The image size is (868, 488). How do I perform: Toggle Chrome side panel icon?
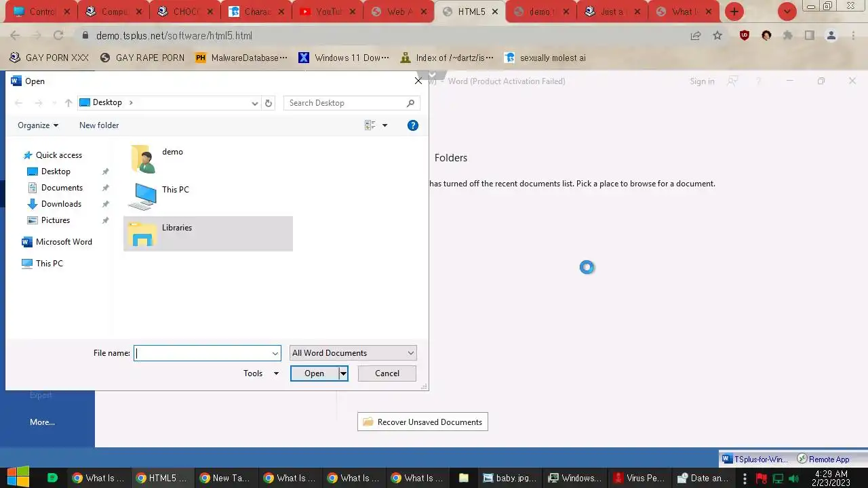point(810,35)
